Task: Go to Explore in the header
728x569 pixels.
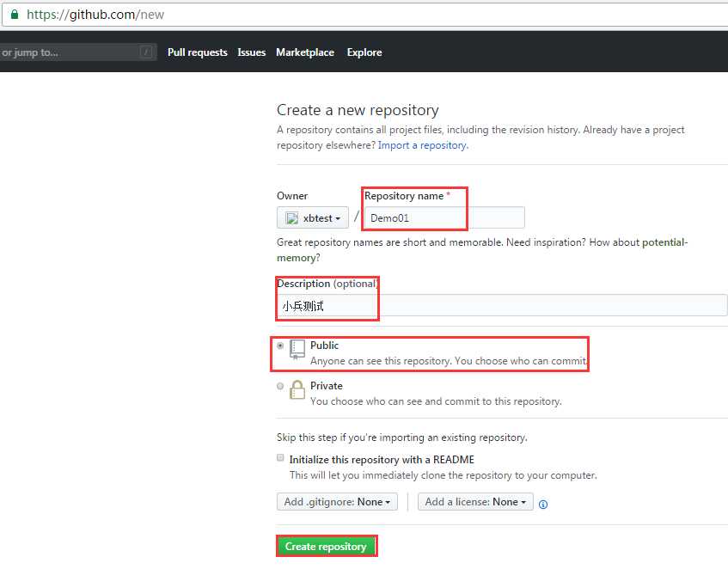Action: (364, 52)
